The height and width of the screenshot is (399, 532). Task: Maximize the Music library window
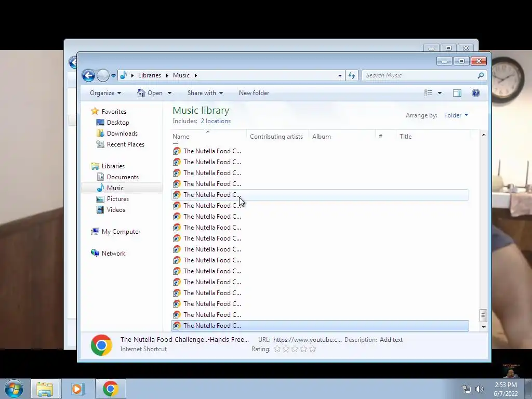coord(461,61)
